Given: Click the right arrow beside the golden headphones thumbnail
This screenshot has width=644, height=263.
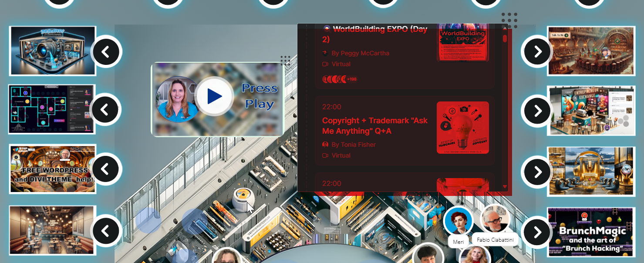Looking at the screenshot, I should [538, 172].
